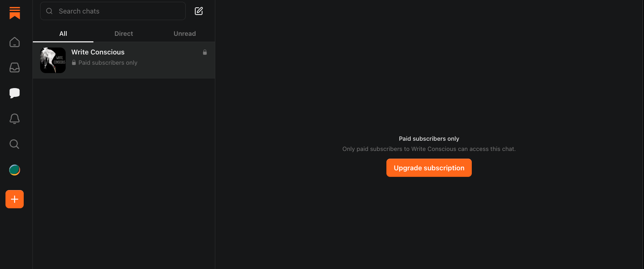Open the Write Conscious publication thumbnail
644x269 pixels.
click(x=53, y=60)
